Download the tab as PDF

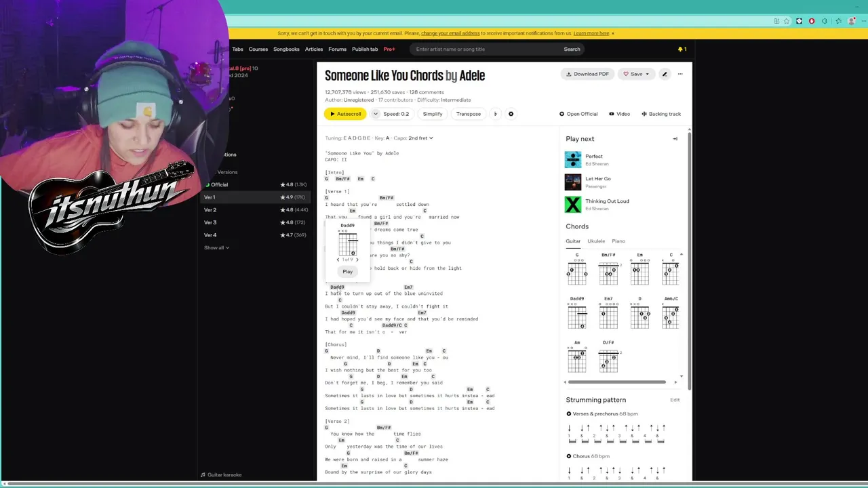[587, 74]
